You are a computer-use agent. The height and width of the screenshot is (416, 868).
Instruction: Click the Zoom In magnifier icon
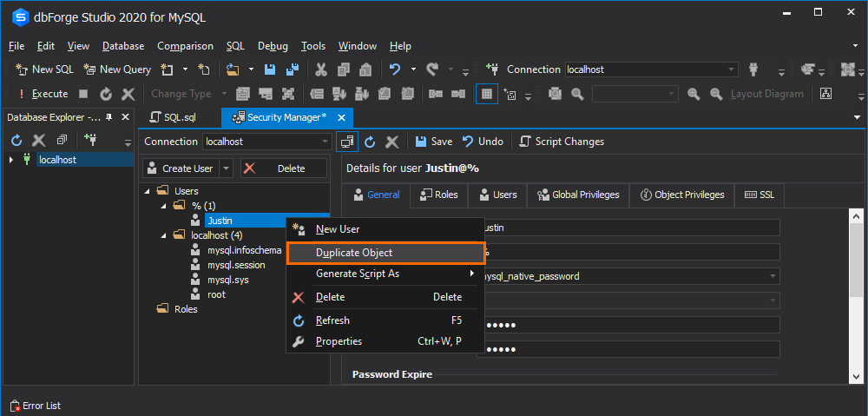click(694, 94)
